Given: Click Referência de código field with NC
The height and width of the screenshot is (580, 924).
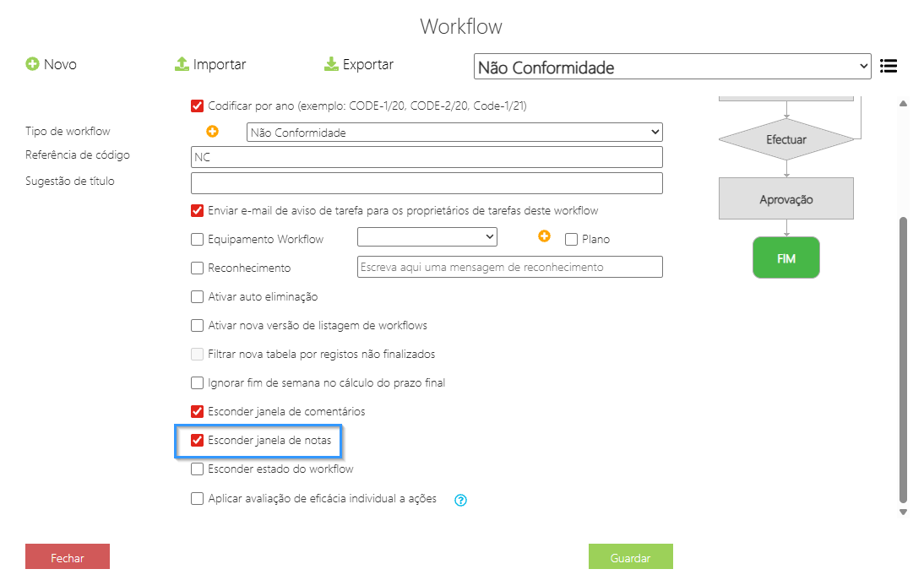Looking at the screenshot, I should (427, 157).
